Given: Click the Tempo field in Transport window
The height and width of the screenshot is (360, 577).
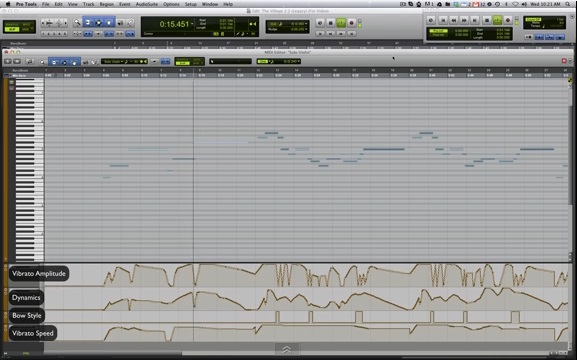Looking at the screenshot, I should [545, 26].
